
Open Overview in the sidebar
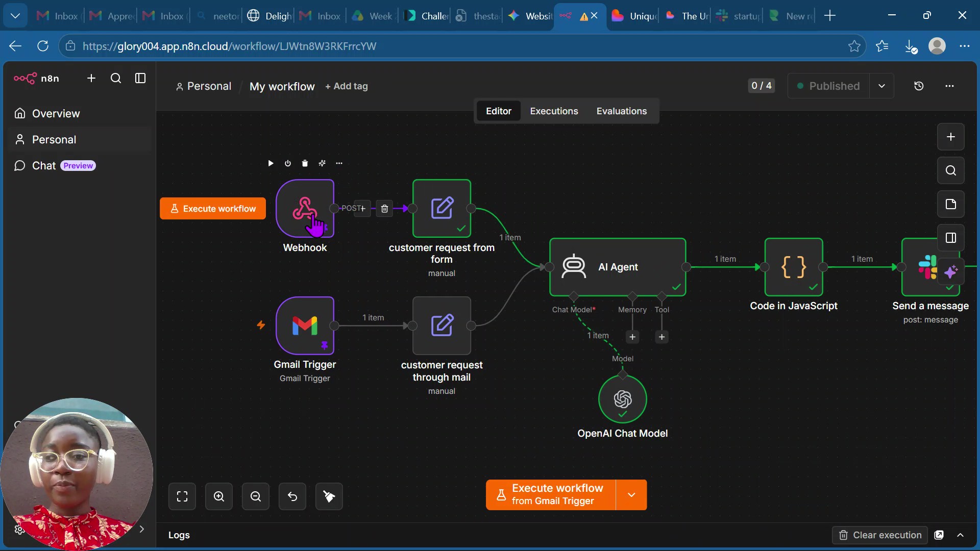tap(79, 113)
